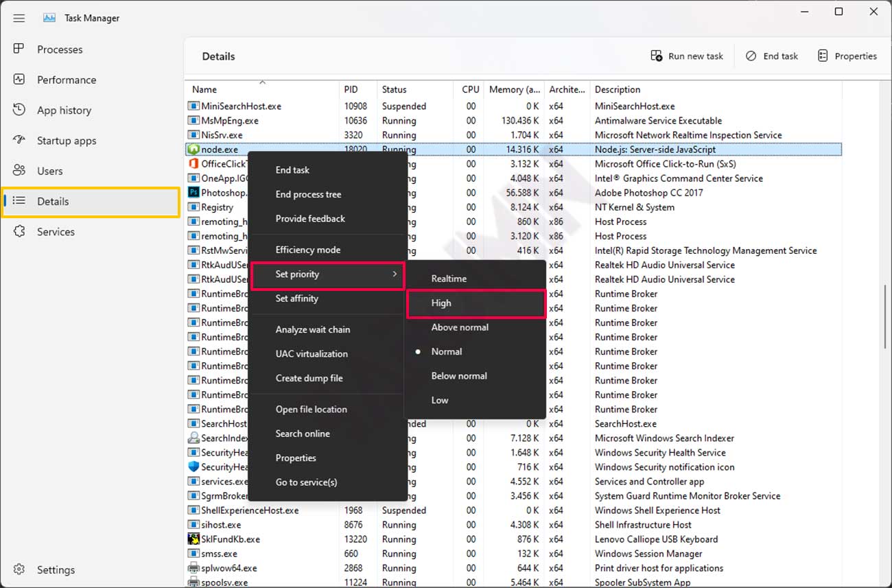Sort by the Architecture column

click(x=567, y=89)
